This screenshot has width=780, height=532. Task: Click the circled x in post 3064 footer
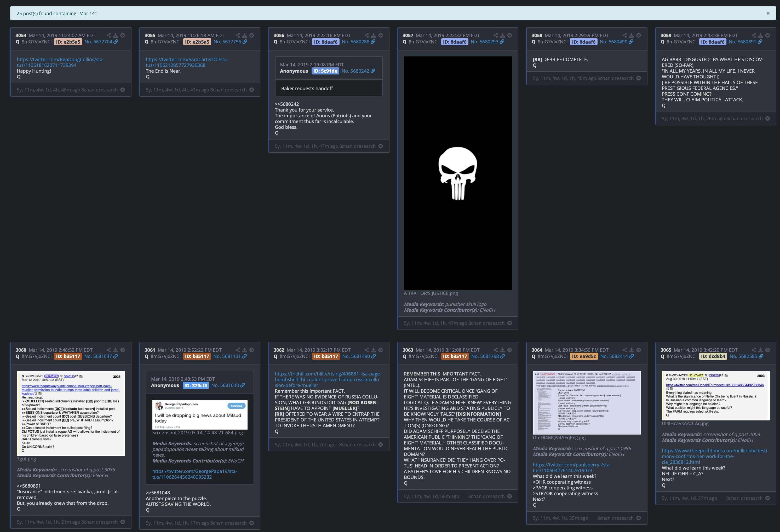coord(638,518)
